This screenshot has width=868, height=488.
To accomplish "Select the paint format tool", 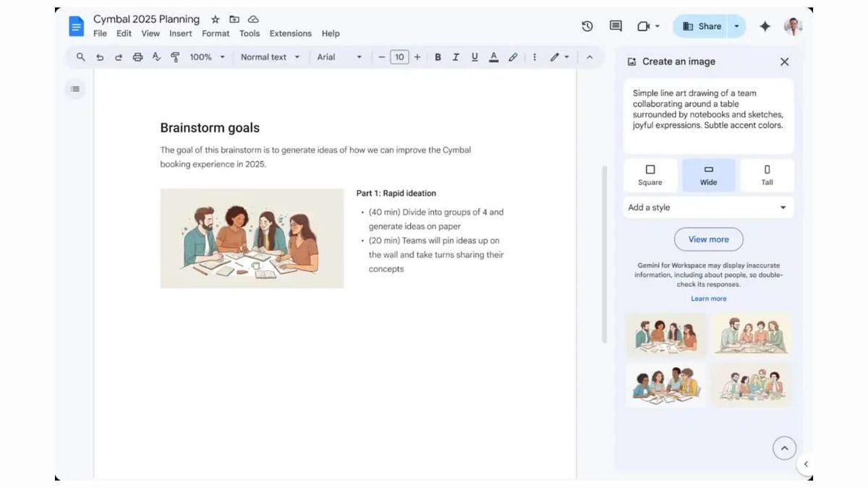I will (x=175, y=56).
